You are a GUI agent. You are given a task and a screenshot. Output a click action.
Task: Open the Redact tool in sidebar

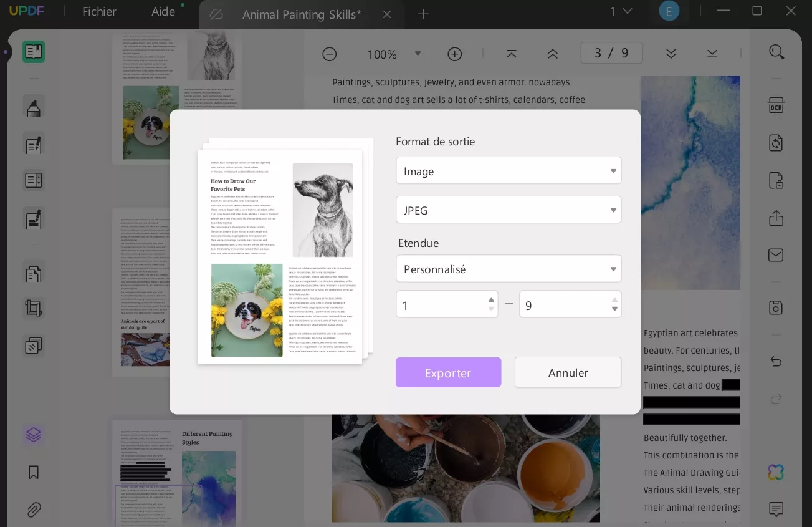(34, 219)
